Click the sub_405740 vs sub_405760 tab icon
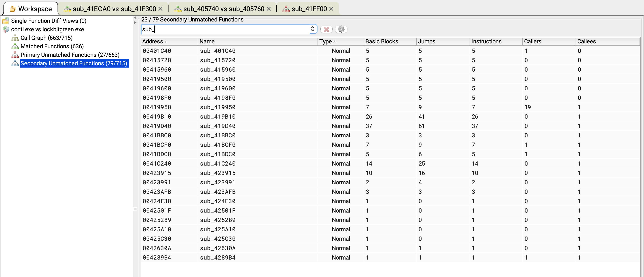 178,9
